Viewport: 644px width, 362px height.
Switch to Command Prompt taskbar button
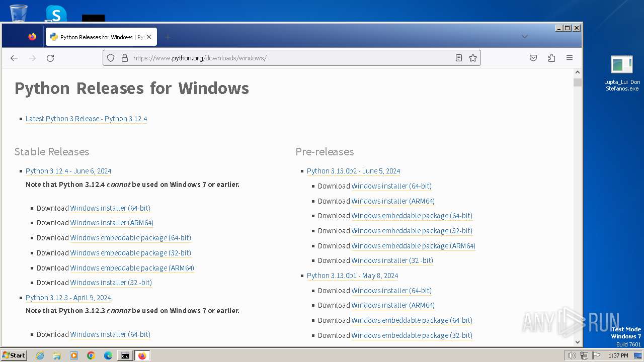(x=125, y=355)
